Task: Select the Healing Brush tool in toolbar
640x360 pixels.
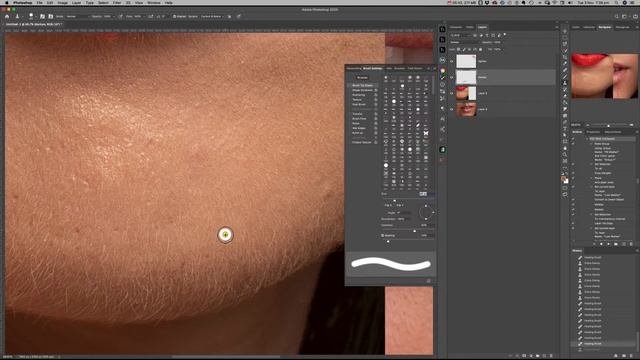Action: [x=565, y=70]
